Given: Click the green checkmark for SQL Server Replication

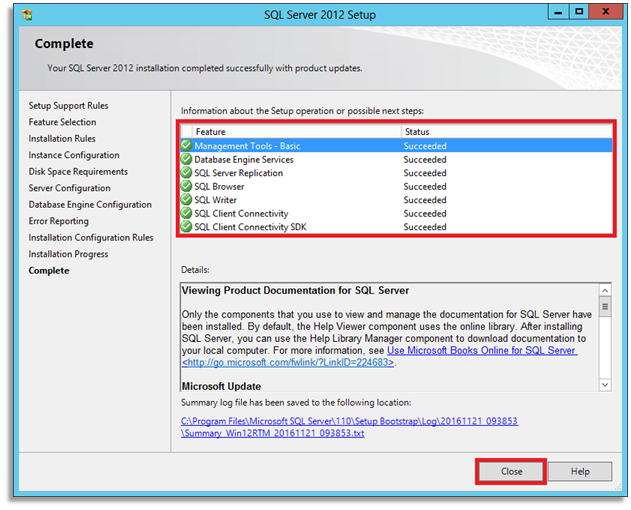Looking at the screenshot, I should tap(186, 173).
